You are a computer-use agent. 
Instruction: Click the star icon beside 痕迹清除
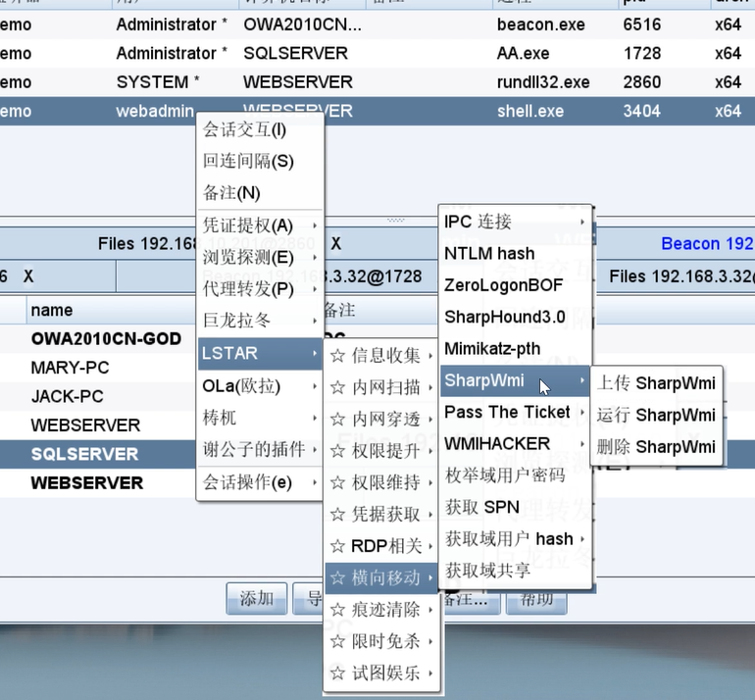338,609
